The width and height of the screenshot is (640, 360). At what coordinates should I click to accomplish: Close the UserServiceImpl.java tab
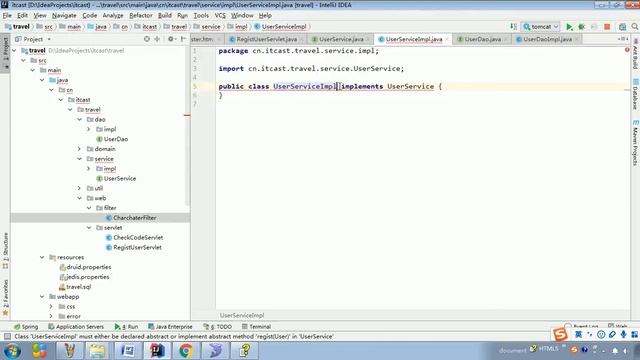tap(447, 39)
